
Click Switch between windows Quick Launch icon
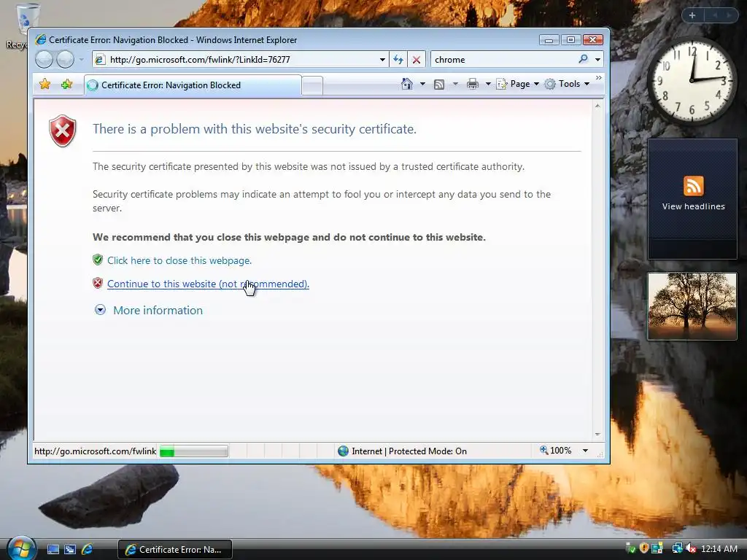coord(70,550)
